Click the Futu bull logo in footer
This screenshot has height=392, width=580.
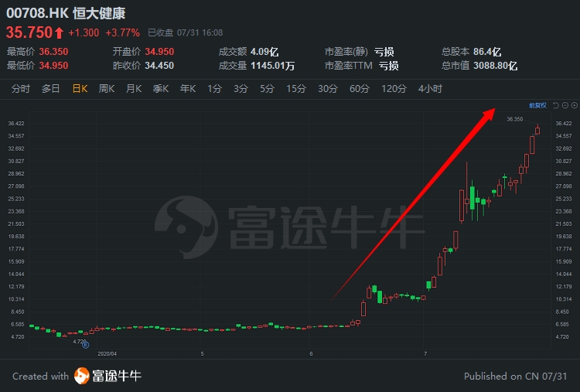click(x=82, y=376)
